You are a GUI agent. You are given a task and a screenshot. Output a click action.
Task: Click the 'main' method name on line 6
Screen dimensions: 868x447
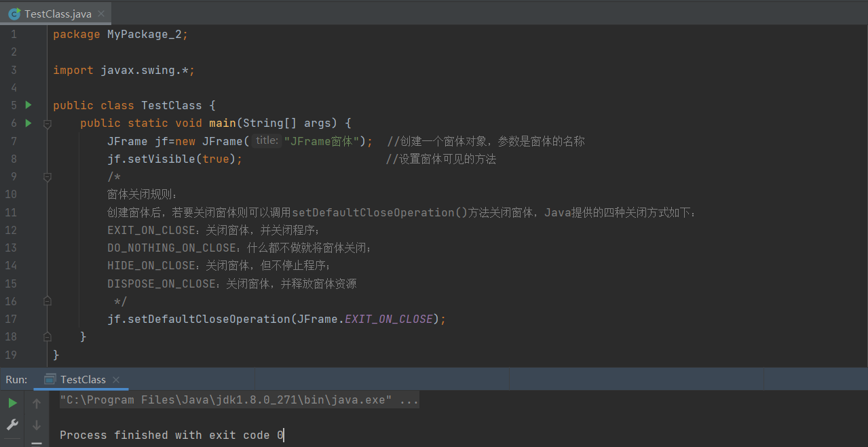223,123
